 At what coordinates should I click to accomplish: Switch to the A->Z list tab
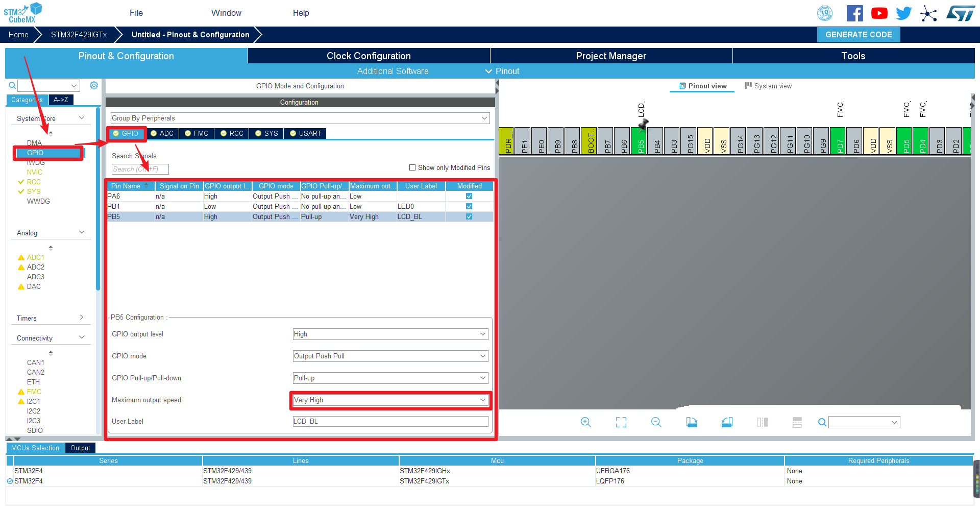pyautogui.click(x=61, y=100)
